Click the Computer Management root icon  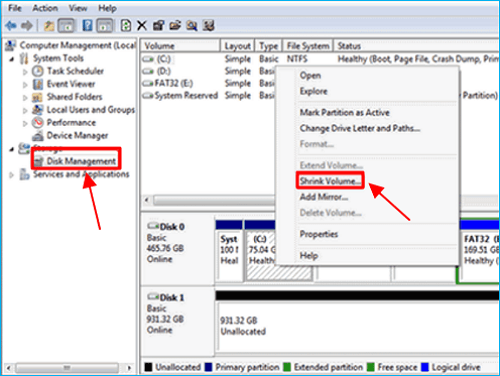[11, 45]
